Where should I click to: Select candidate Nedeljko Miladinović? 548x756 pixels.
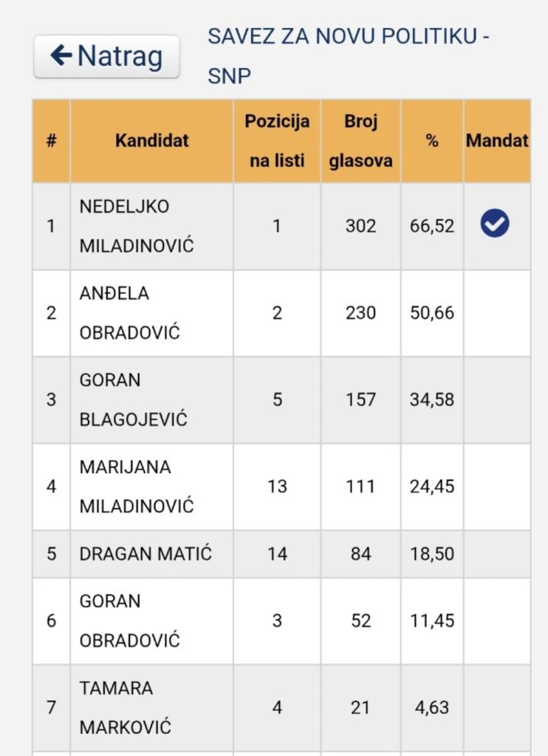pos(136,226)
